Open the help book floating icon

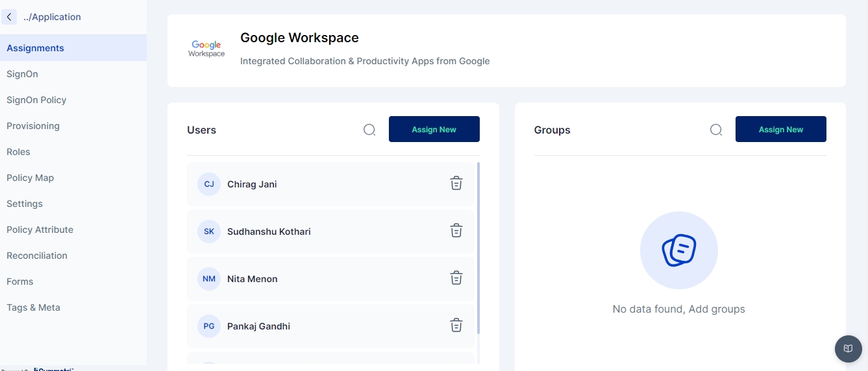tap(848, 349)
